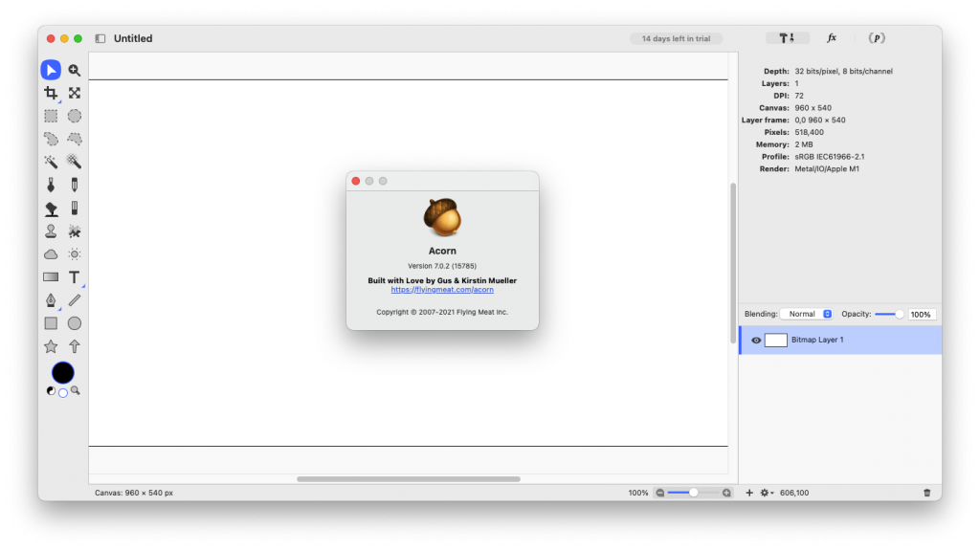
Task: Select the Smudge tool
Action: pos(75,231)
